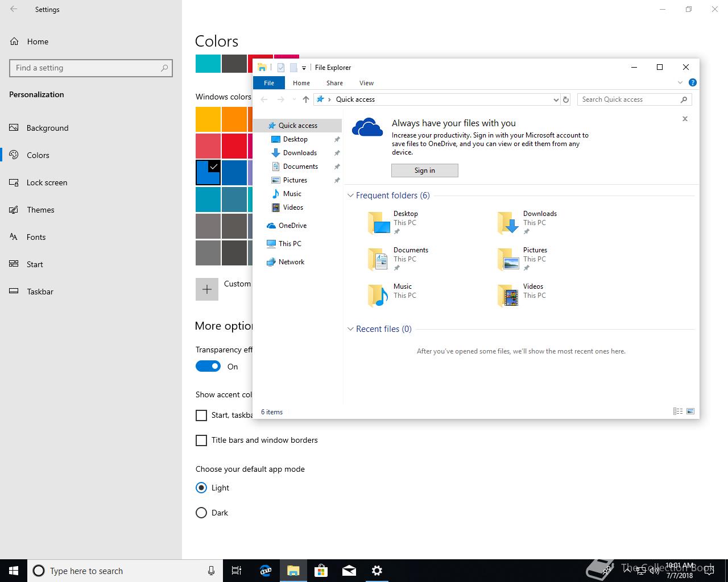728x582 pixels.
Task: Expand the address bar history dropdown
Action: pos(556,99)
